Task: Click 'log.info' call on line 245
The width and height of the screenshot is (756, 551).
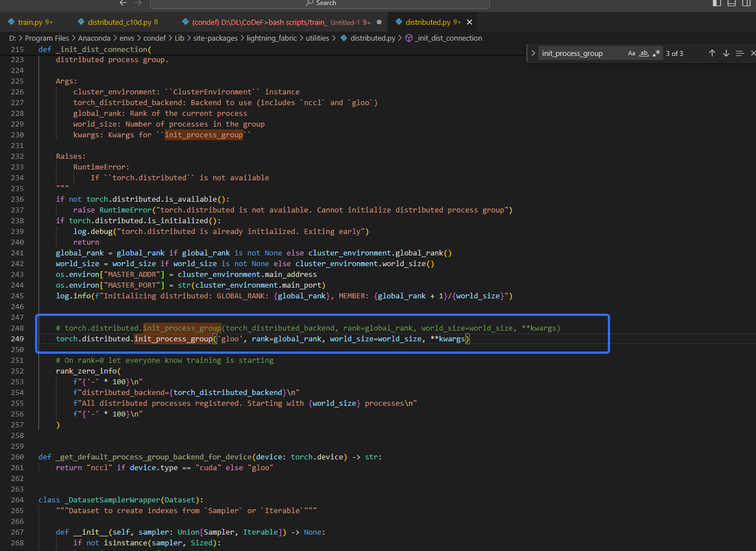Action: point(73,296)
